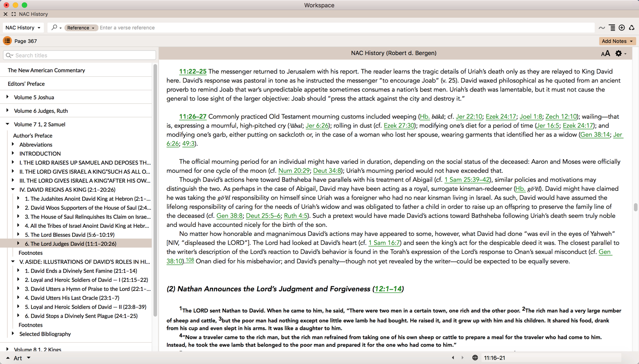Viewport: 639px width, 364px height.
Task: Go forward with history right arrow
Action: tap(463, 358)
